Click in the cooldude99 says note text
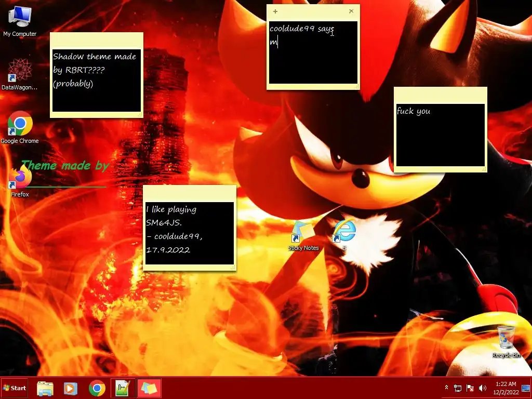Screen dimensions: 532x399 [313, 52]
